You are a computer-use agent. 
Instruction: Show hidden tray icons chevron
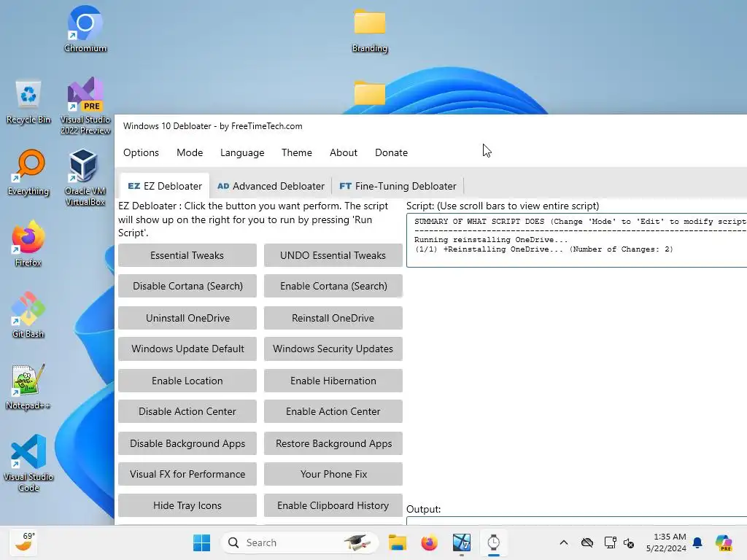pos(564,542)
